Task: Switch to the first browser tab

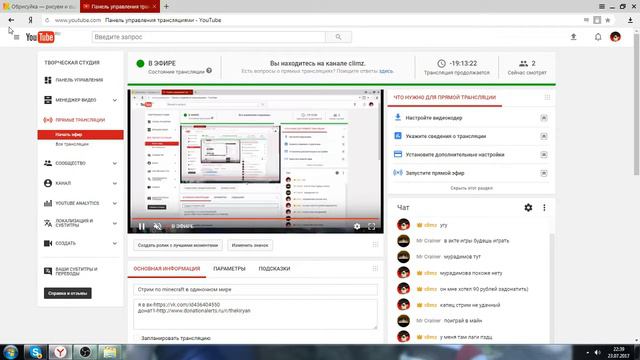Action: coord(40,7)
